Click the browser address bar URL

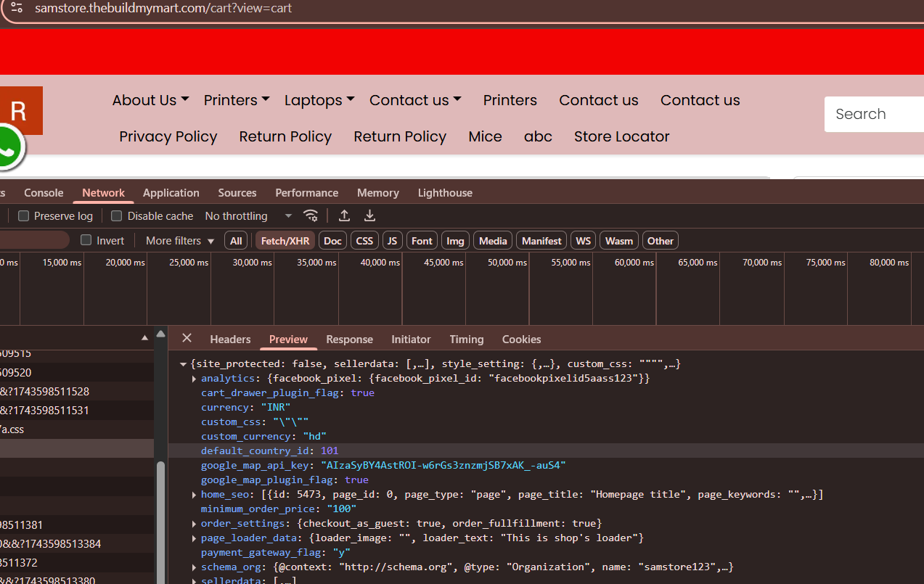click(x=163, y=9)
